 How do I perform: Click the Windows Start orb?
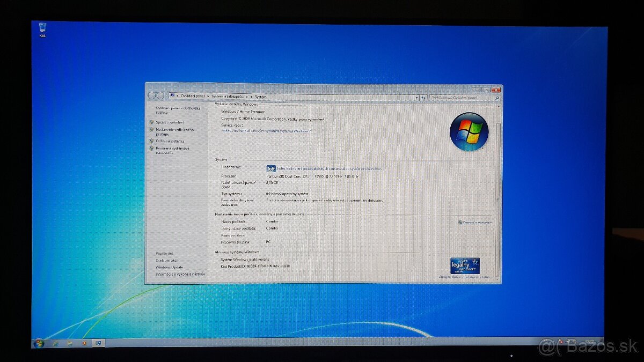38,343
